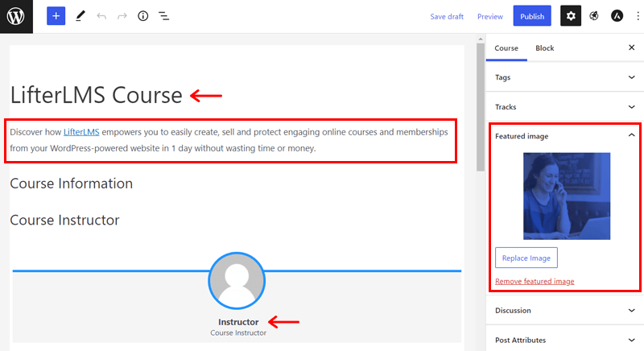This screenshot has width=644, height=351.
Task: Click the Course Information heading
Action: pos(71,184)
